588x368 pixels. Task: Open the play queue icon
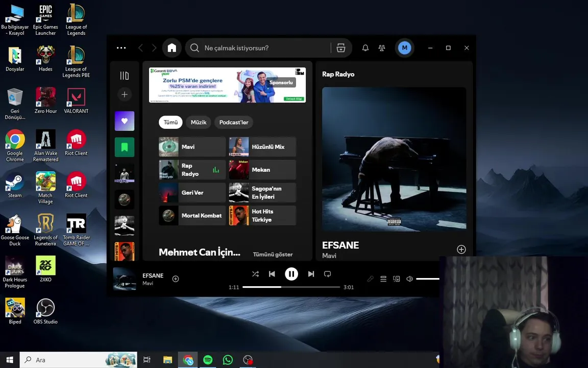383,279
